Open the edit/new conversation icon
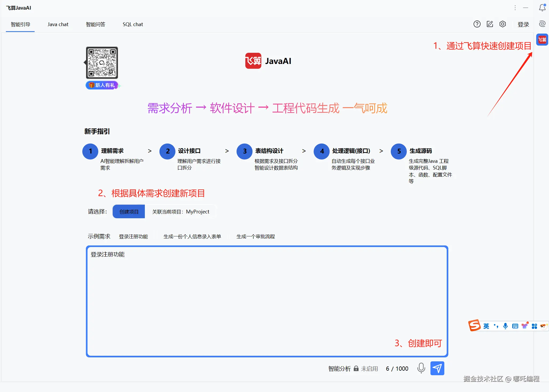Screen dimensions: 549x392 pos(490,24)
